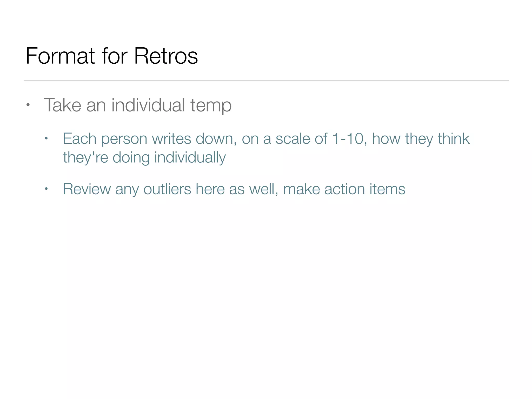Select the "Take an individual temp" line
The width and height of the screenshot is (532, 399).
coord(138,105)
